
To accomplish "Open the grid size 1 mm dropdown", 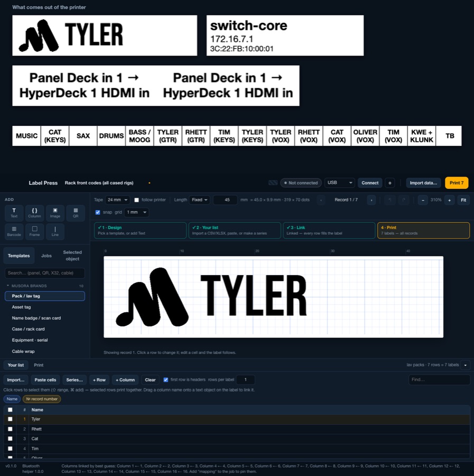I will 136,212.
